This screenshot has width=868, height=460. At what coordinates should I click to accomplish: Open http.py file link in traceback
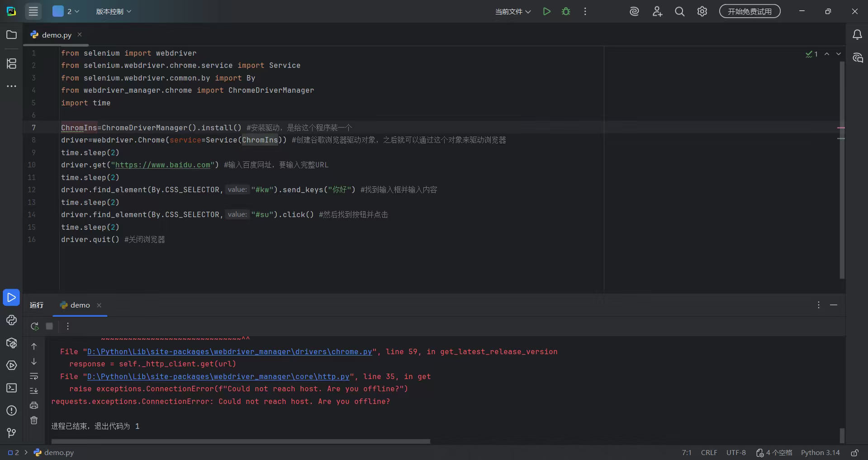point(218,377)
